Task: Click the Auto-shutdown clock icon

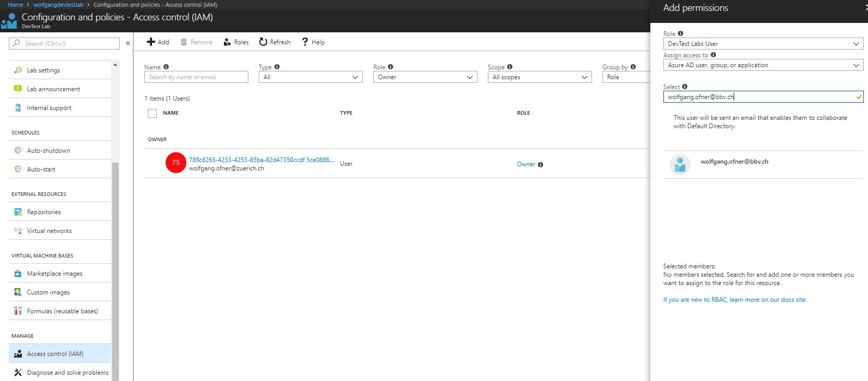Action: 18,150
